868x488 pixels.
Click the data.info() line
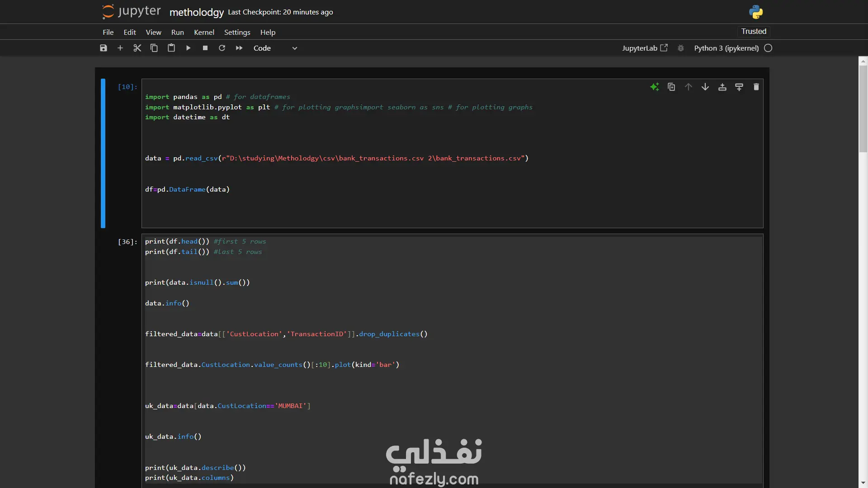click(167, 303)
